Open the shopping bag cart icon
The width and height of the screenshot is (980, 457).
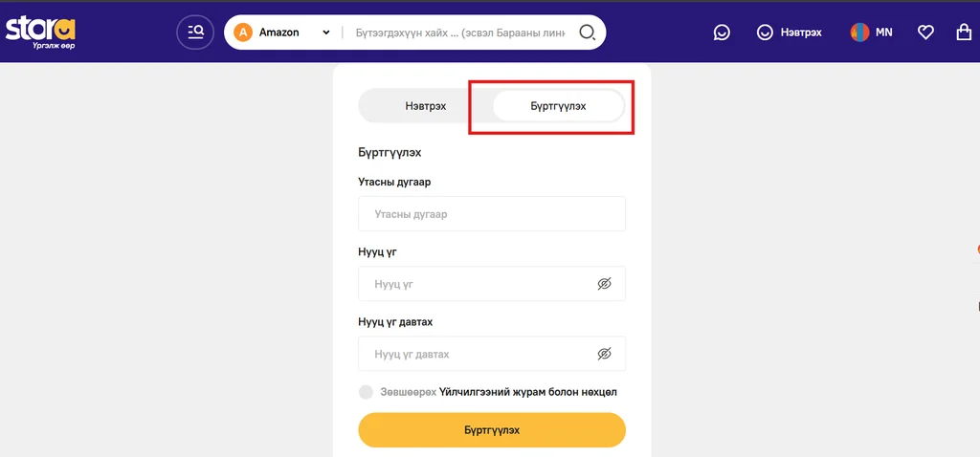964,32
